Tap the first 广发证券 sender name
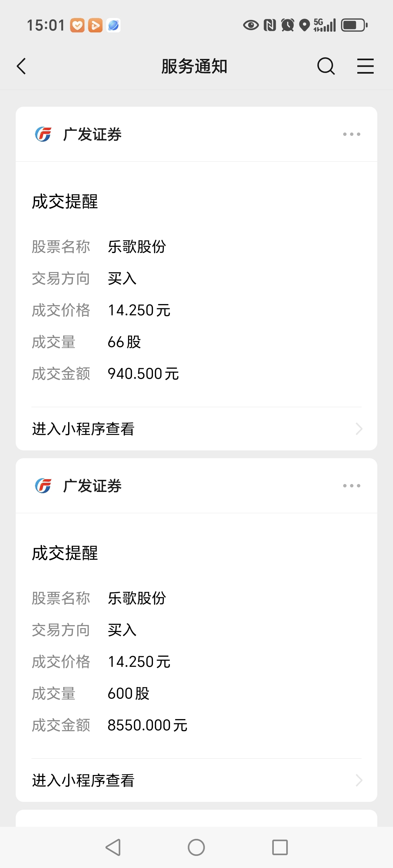This screenshot has width=393, height=868. pos(92,135)
